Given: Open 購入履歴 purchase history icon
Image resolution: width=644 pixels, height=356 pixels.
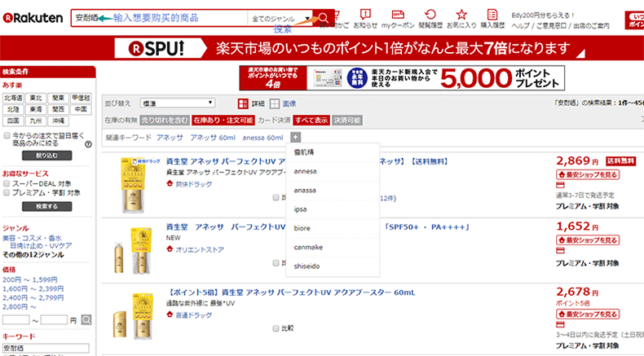Looking at the screenshot, I should pos(493,15).
